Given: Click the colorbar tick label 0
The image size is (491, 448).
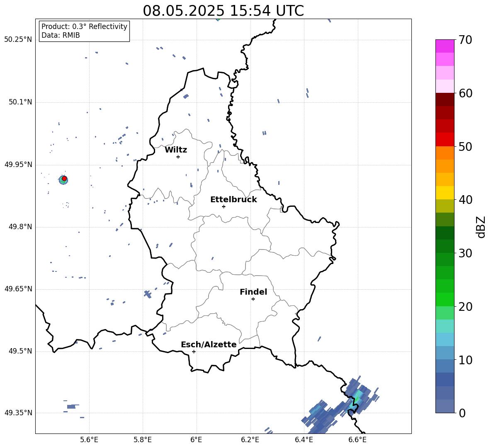Looking at the screenshot, I should (x=462, y=413).
